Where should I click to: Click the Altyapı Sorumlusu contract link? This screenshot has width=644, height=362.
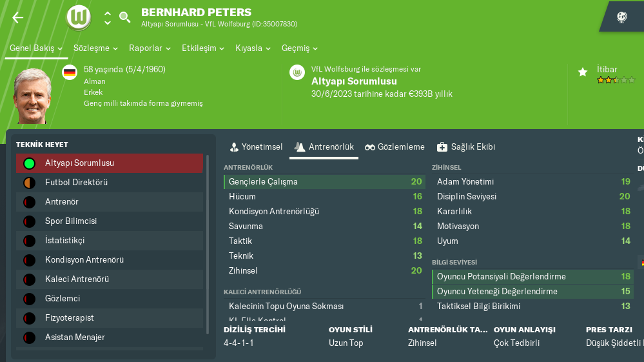[x=354, y=82]
